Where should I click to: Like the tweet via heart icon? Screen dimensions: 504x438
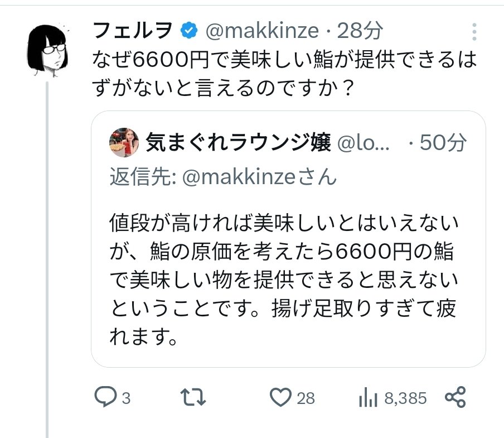click(x=280, y=397)
